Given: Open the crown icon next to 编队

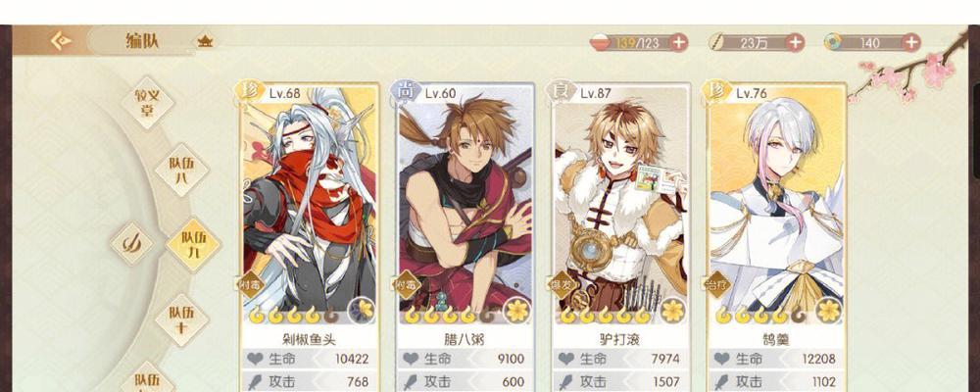Looking at the screenshot, I should click(x=205, y=42).
